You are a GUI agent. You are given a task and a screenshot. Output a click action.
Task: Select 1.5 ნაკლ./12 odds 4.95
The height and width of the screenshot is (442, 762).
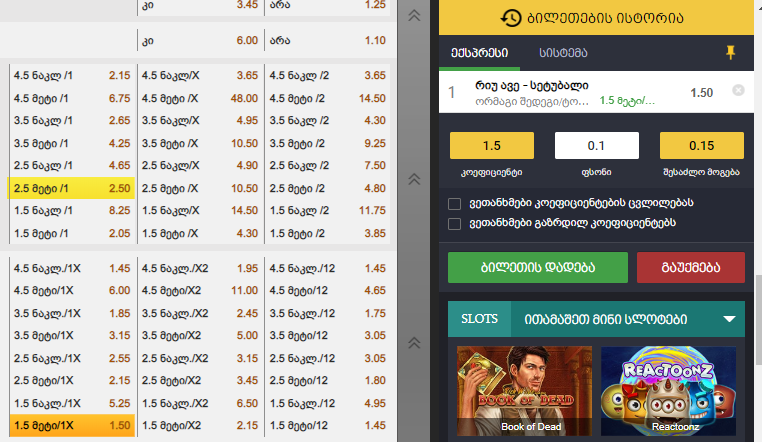[328, 404]
